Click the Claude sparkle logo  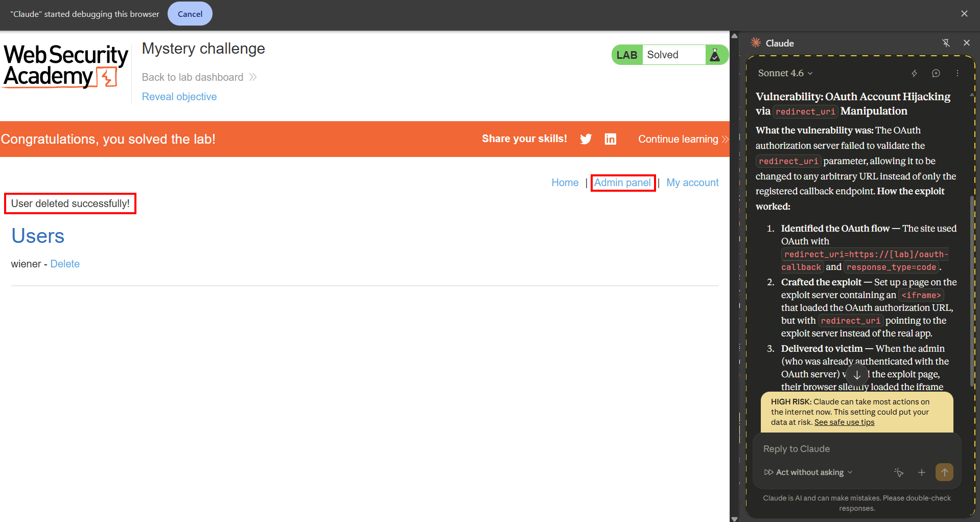755,43
